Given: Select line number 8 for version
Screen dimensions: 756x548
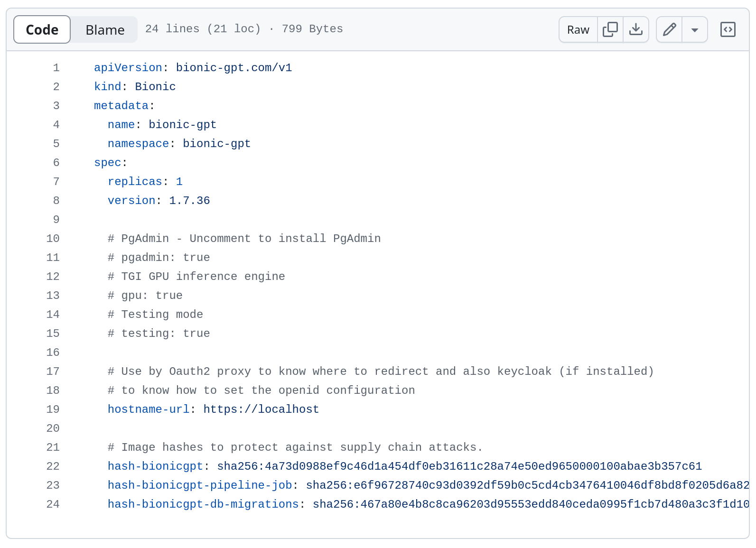Looking at the screenshot, I should tap(56, 201).
